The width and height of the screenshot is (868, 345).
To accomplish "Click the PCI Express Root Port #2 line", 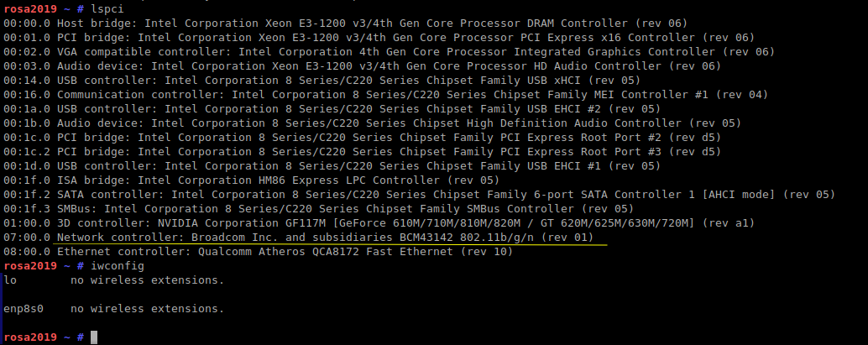I will [361, 137].
